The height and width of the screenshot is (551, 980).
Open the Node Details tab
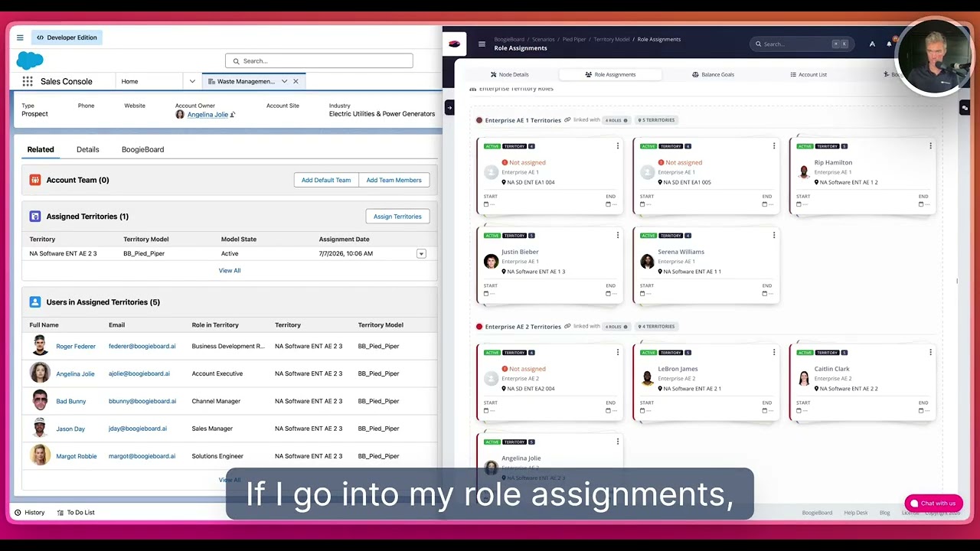509,74
